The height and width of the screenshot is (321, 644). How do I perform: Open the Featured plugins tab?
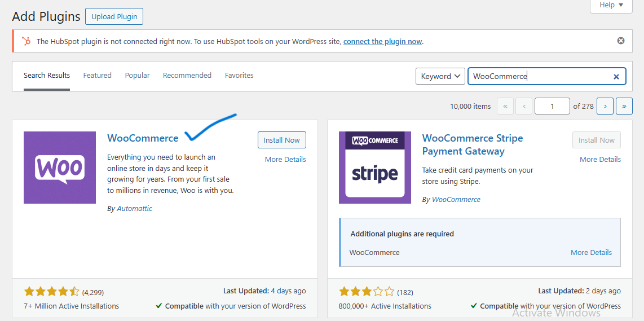point(98,76)
